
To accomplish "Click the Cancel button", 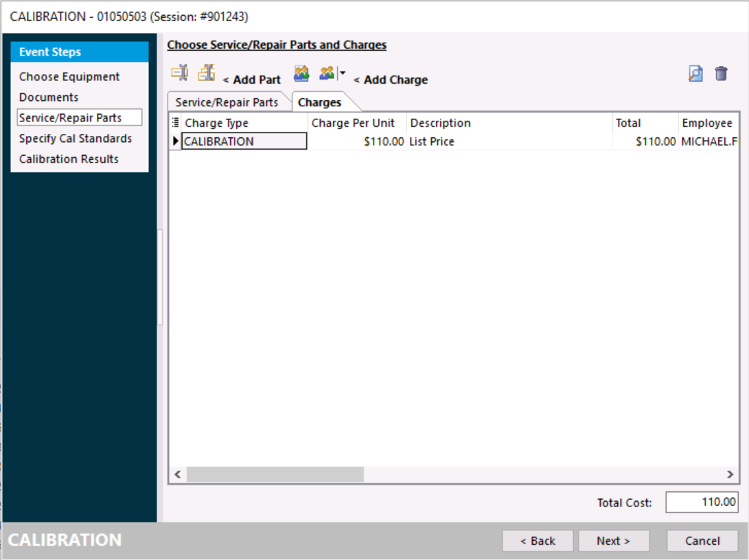I will pos(702,541).
